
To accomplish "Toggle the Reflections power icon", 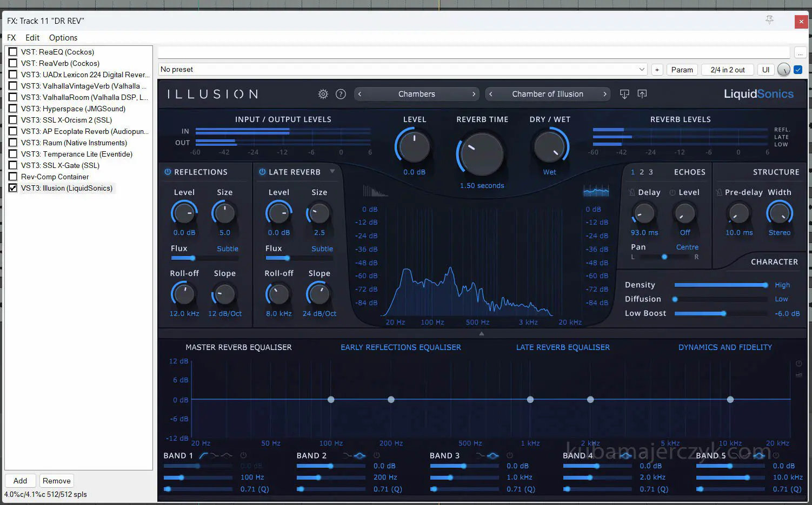I will tap(168, 172).
